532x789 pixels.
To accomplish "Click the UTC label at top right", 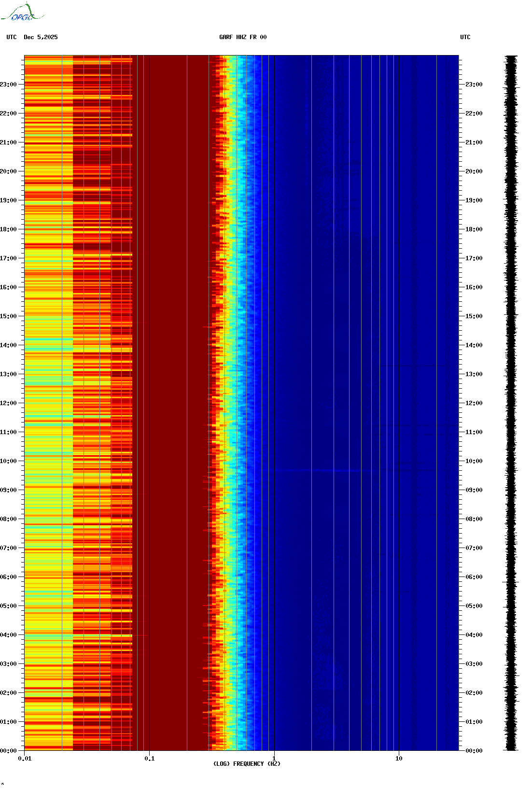I will coord(465,37).
